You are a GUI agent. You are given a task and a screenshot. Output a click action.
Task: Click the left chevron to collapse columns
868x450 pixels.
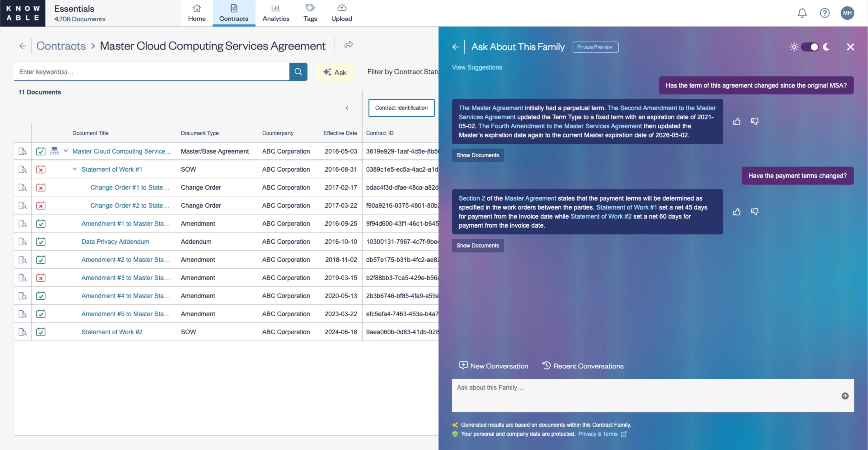point(347,108)
